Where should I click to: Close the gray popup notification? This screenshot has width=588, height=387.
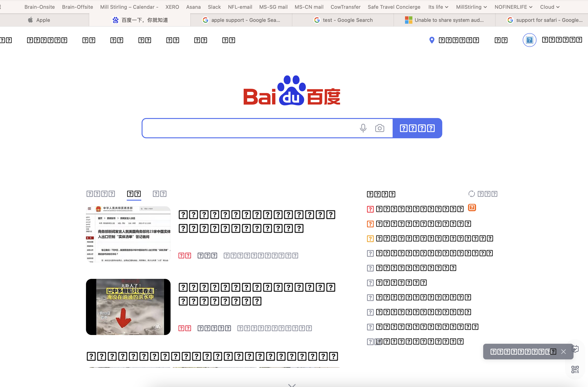point(563,352)
